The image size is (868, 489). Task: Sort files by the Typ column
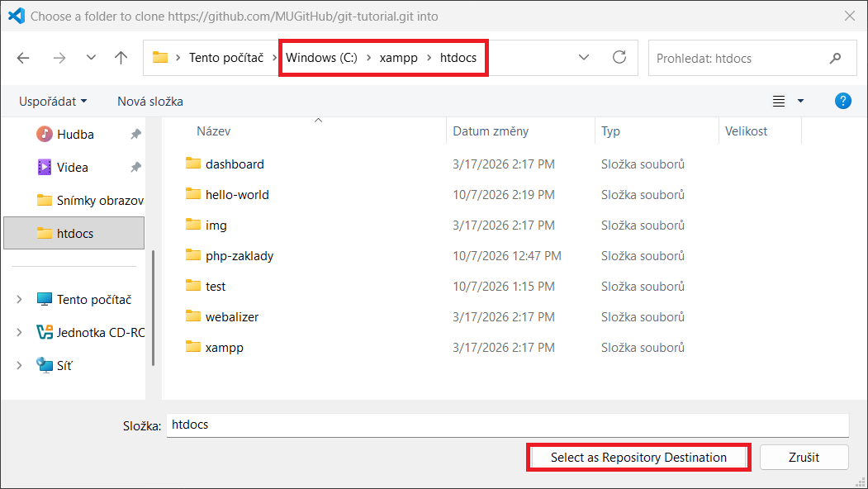tap(610, 131)
